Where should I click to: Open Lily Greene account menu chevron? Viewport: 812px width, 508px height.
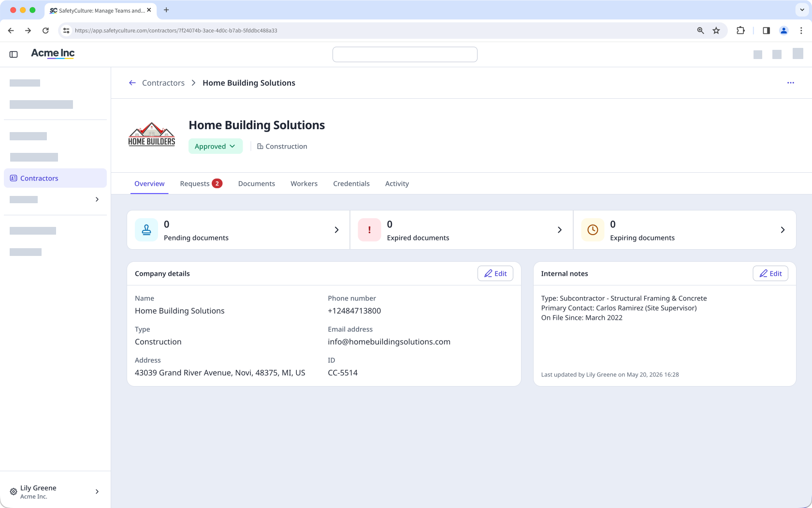click(97, 492)
